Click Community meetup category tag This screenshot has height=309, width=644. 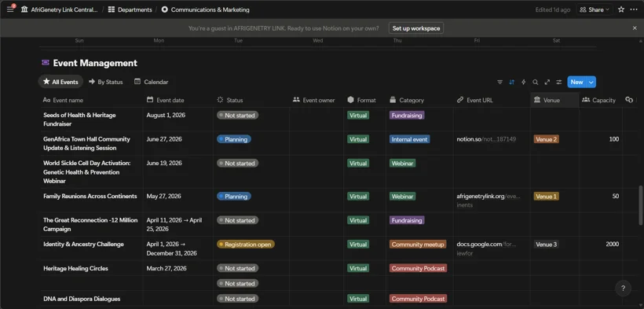(418, 245)
